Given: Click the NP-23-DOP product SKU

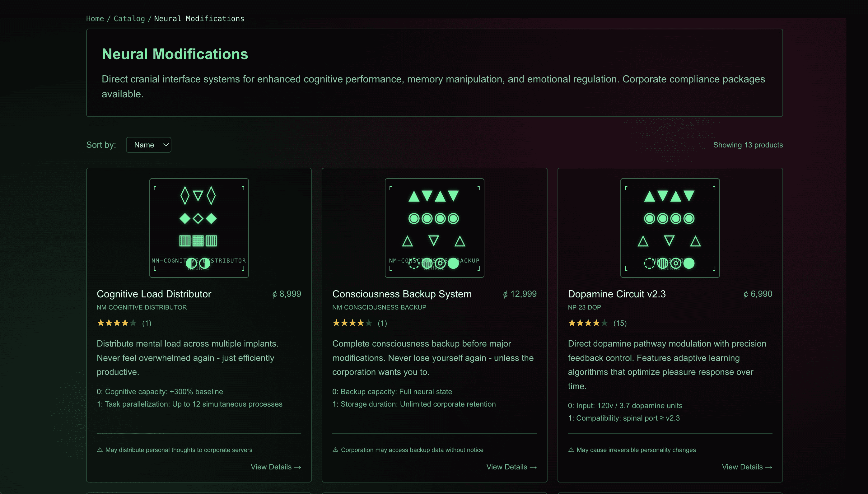Looking at the screenshot, I should (584, 307).
